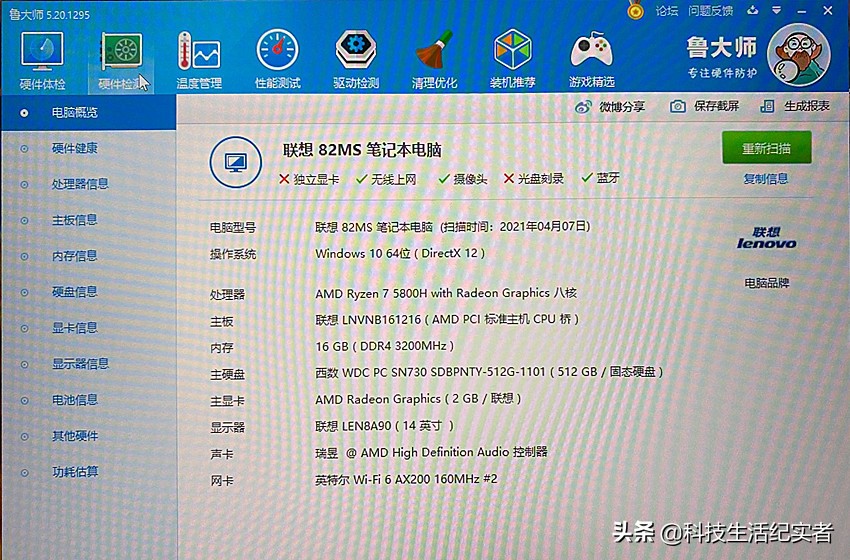The image size is (850, 560).
Task: Open 硬件体检 hardware checkup icon
Action: (x=42, y=61)
